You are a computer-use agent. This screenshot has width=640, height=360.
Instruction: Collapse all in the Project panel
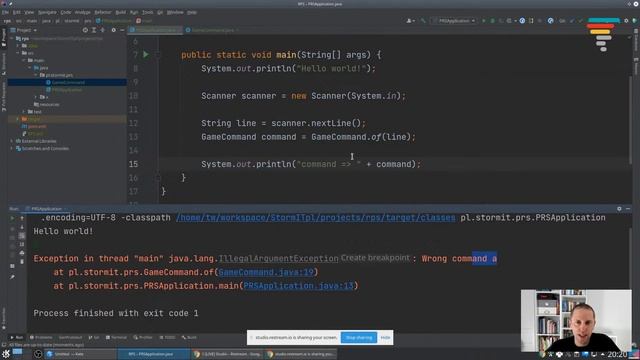(x=103, y=30)
